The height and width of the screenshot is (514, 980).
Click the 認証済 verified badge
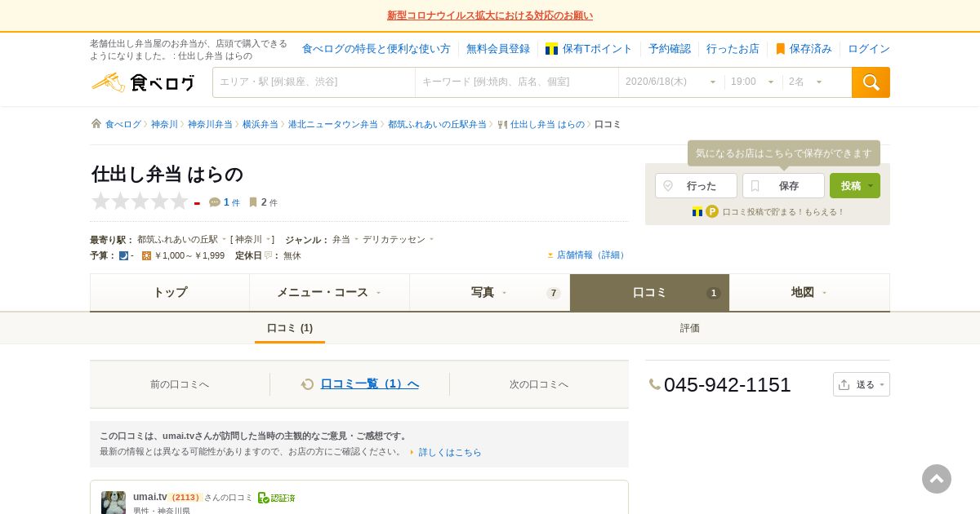pyautogui.click(x=276, y=498)
